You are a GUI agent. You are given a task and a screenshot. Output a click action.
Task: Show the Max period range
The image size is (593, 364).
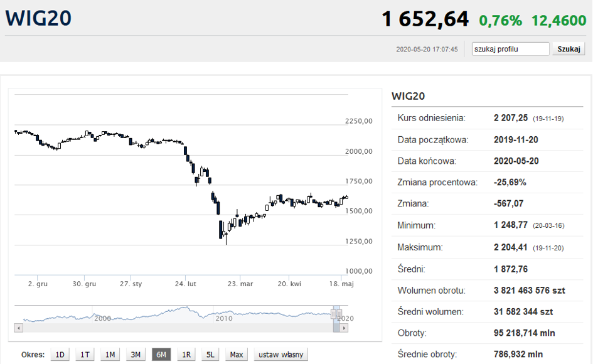(237, 355)
